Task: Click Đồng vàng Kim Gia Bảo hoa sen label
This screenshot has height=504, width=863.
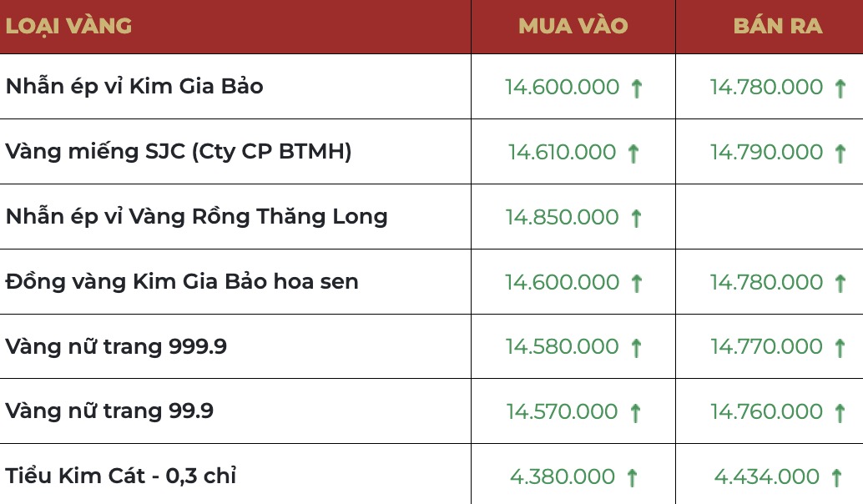Action: click(182, 282)
